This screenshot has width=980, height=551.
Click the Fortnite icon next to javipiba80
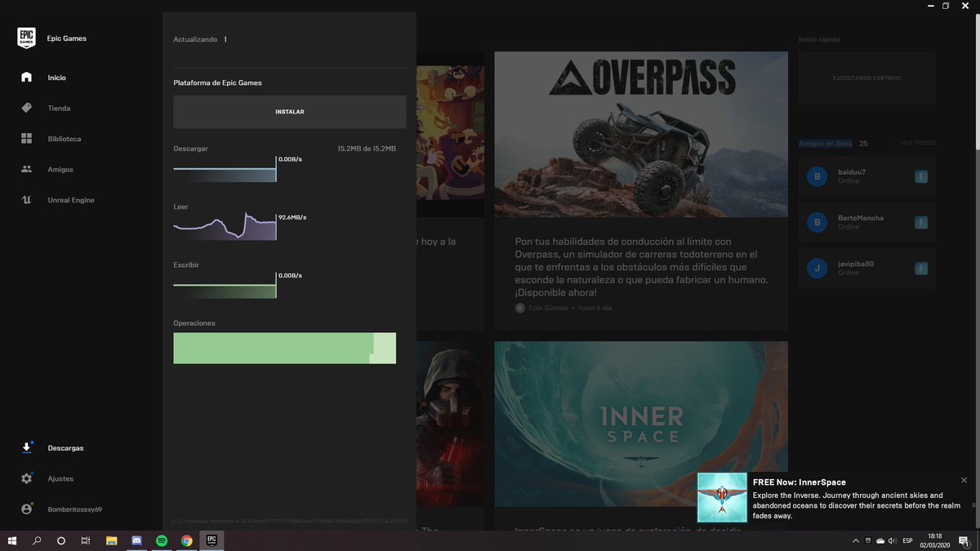pos(920,268)
